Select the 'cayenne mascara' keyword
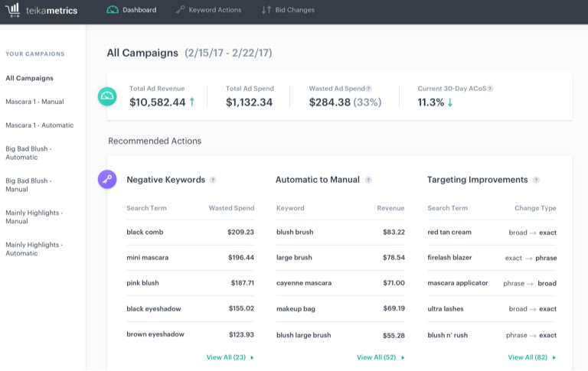This screenshot has width=588, height=371. click(304, 283)
